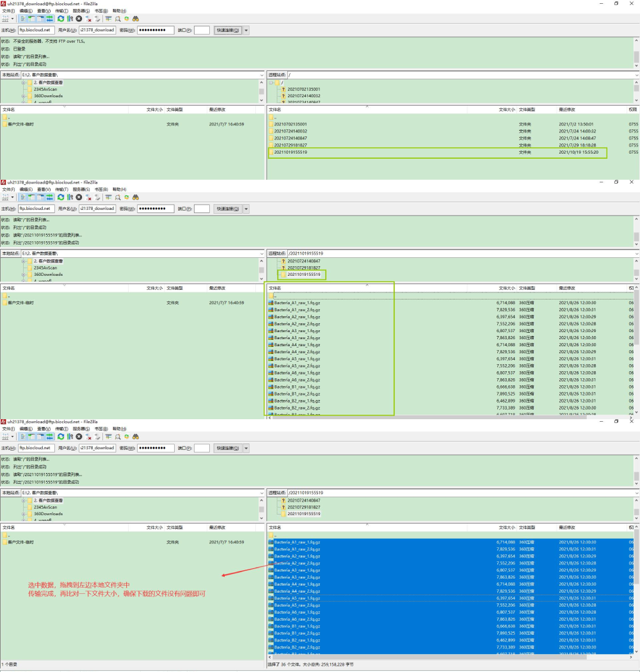Click the disconnect-from-server icon in topmost toolbar

(88, 19)
